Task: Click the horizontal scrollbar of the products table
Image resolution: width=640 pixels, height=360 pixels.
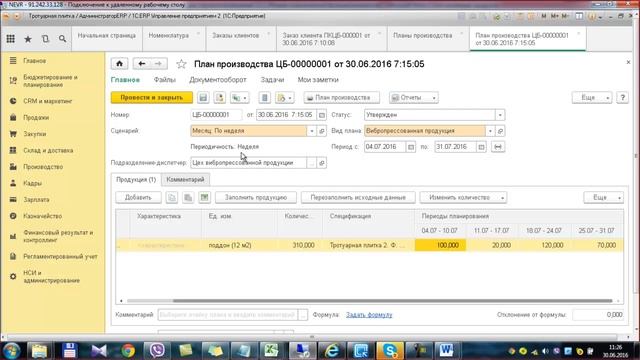Action: coord(392,301)
